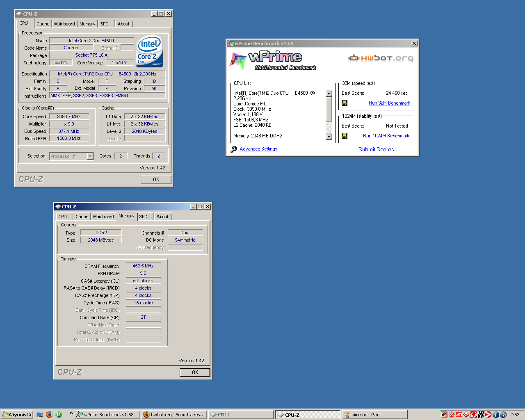The image size is (525, 420).
Task: Click the wPrime title bar icon
Action: [x=231, y=43]
